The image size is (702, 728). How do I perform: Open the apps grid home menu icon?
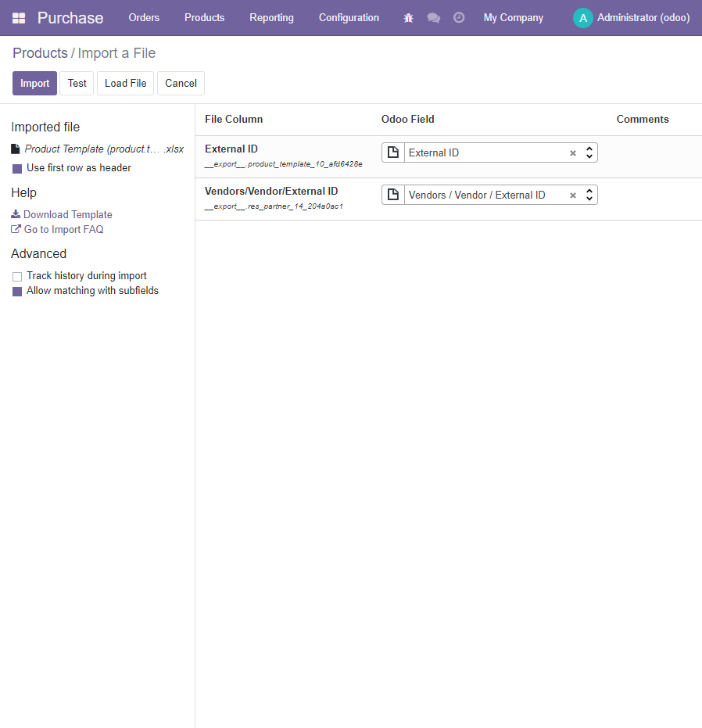coord(19,18)
